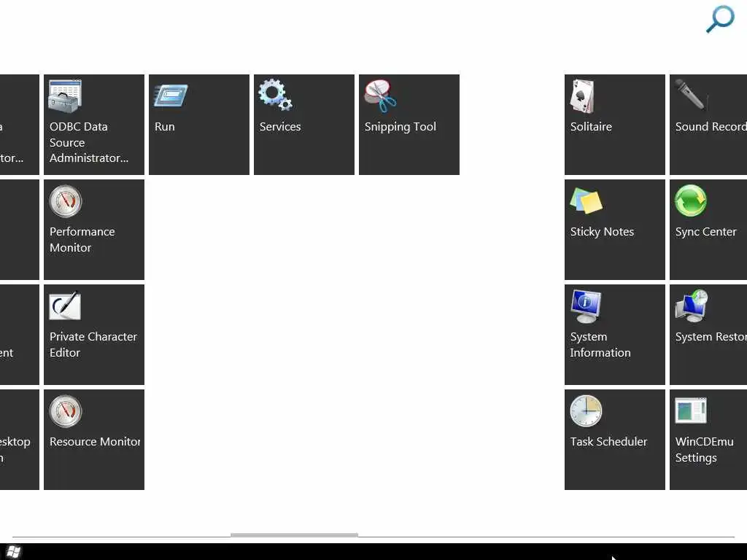Image resolution: width=747 pixels, height=560 pixels.
Task: Open the magnifying glass search icon
Action: click(x=720, y=18)
